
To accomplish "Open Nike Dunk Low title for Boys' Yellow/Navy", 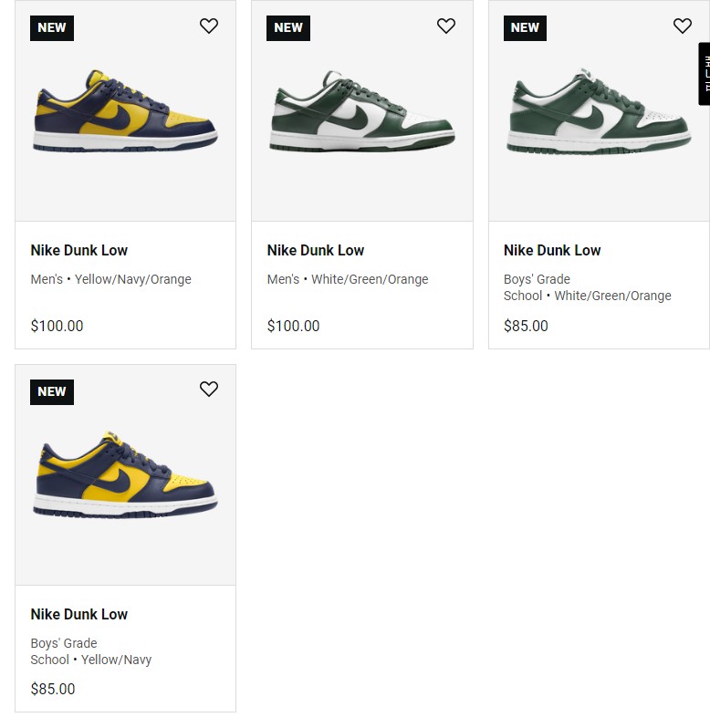I will (x=79, y=614).
